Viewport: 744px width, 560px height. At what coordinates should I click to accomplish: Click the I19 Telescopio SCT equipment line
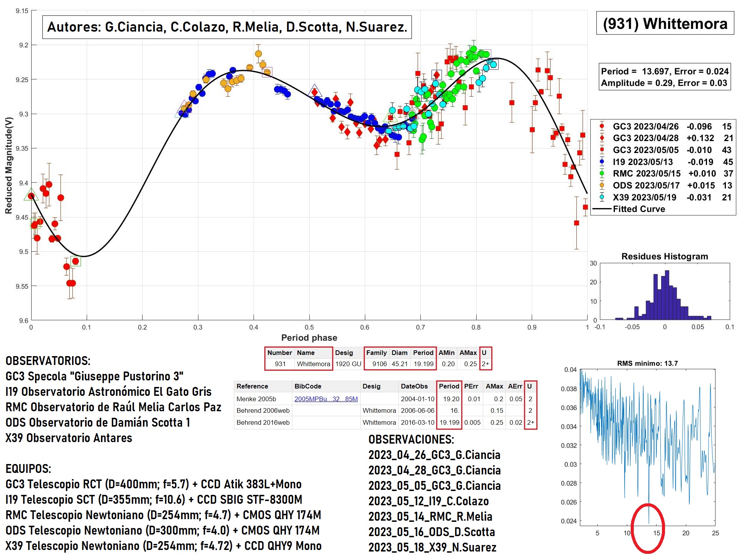pos(154,499)
